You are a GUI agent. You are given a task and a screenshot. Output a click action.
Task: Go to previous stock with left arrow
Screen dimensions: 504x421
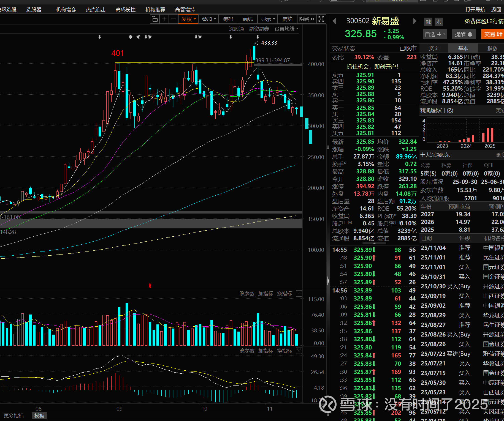coord(334,21)
